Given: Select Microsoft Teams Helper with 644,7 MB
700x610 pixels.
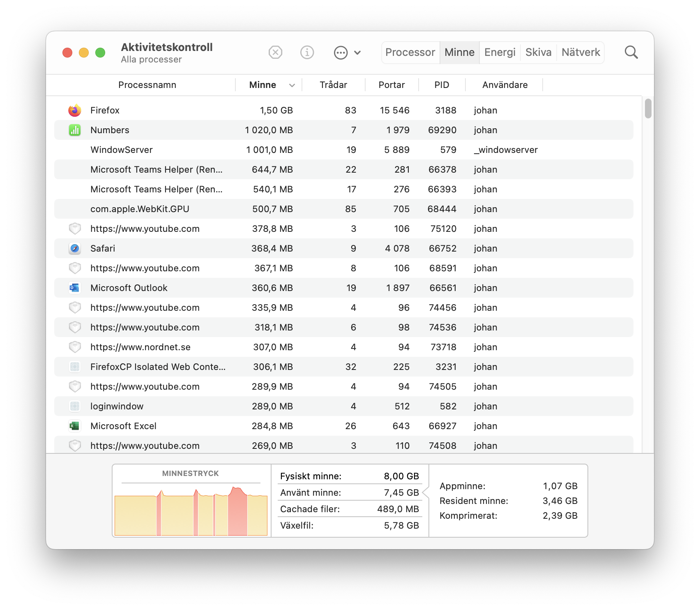Looking at the screenshot, I should click(157, 169).
